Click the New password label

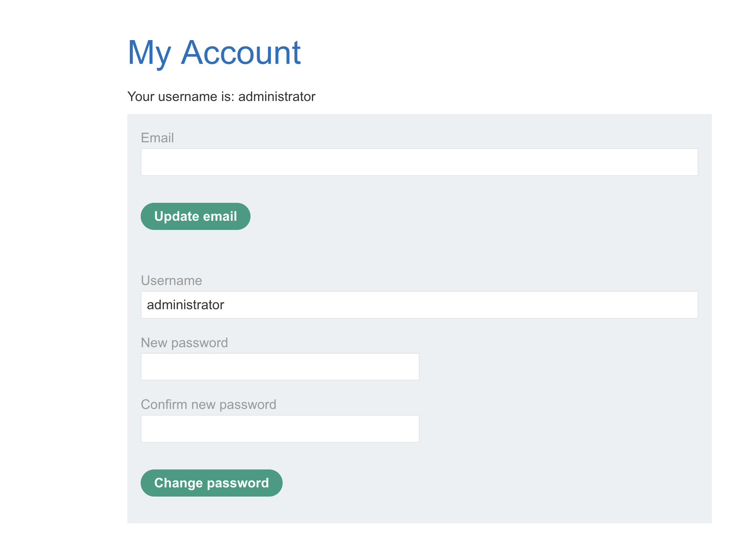184,343
